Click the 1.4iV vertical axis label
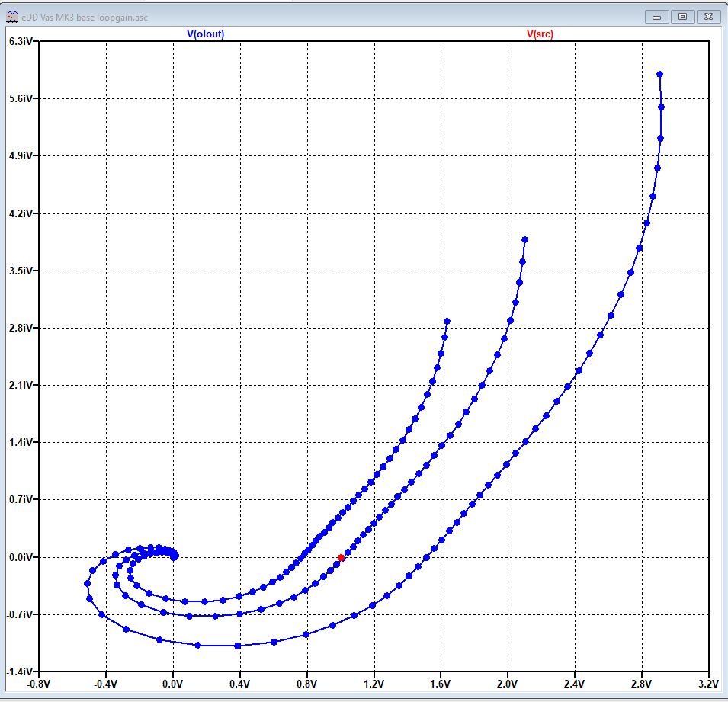Image resolution: width=728 pixels, height=702 pixels. pos(21,442)
